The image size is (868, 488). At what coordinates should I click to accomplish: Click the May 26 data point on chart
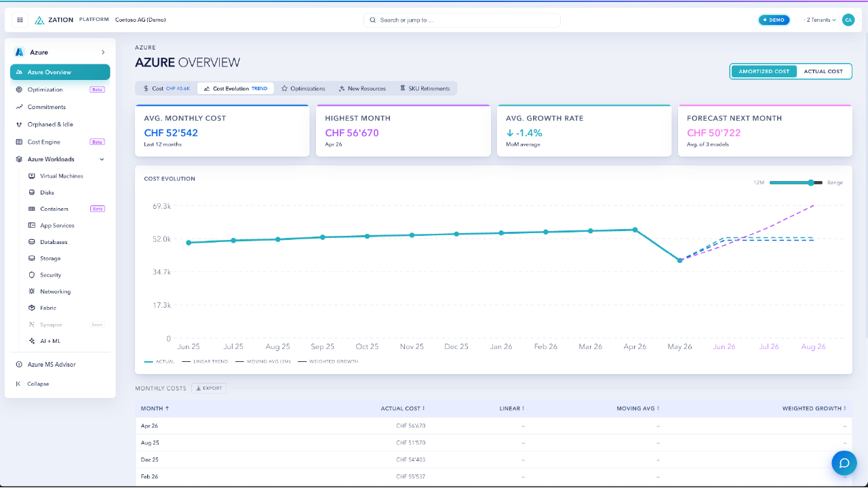(679, 260)
